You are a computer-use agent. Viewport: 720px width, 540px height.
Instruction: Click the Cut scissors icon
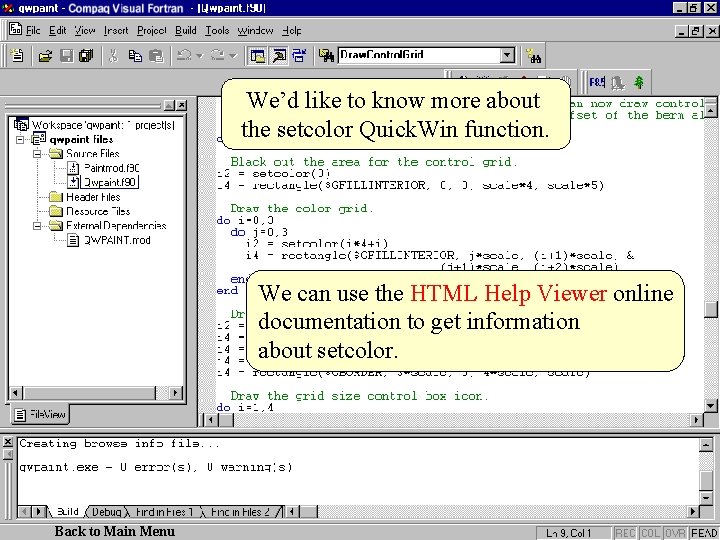click(x=113, y=56)
